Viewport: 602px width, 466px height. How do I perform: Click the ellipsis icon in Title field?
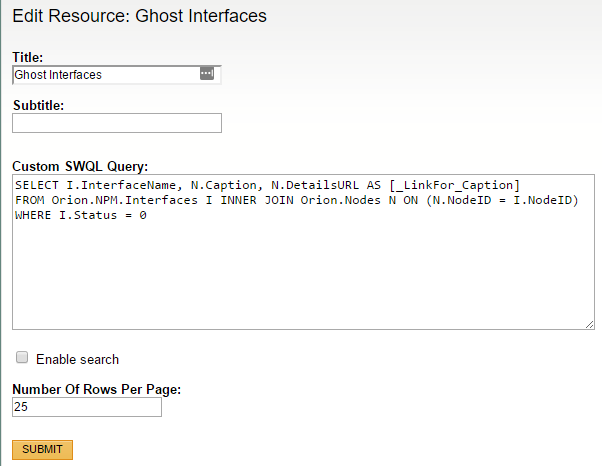(207, 74)
